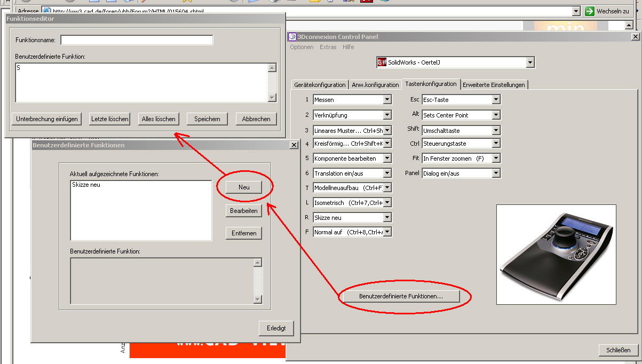This screenshot has width=642, height=364.
Task: Switch to the Erweiterte Einstellungen tab
Action: click(494, 85)
